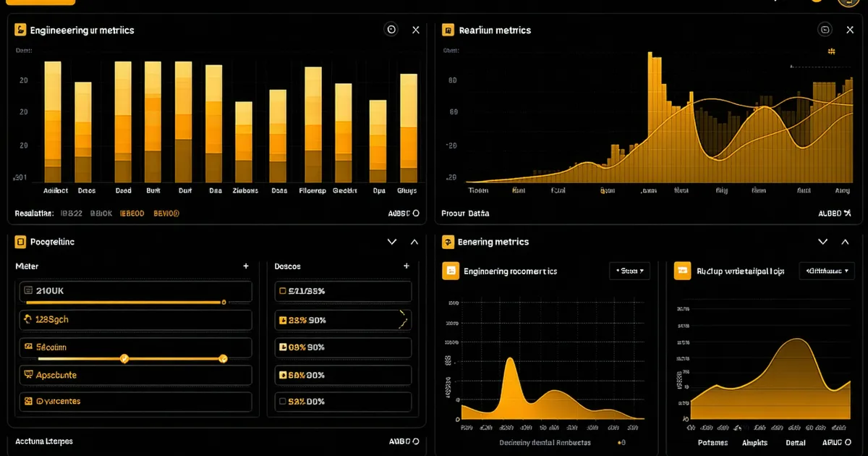Click the icon beside 128Sgch row
The width and height of the screenshot is (868, 456).
click(29, 318)
